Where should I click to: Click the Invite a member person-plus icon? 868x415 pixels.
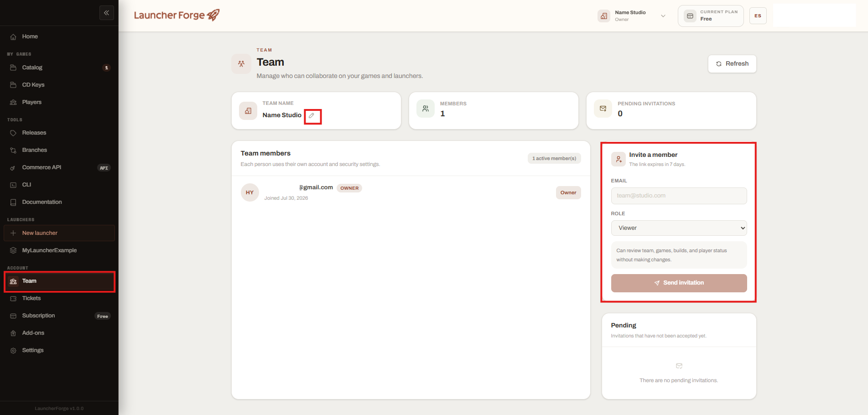(619, 159)
